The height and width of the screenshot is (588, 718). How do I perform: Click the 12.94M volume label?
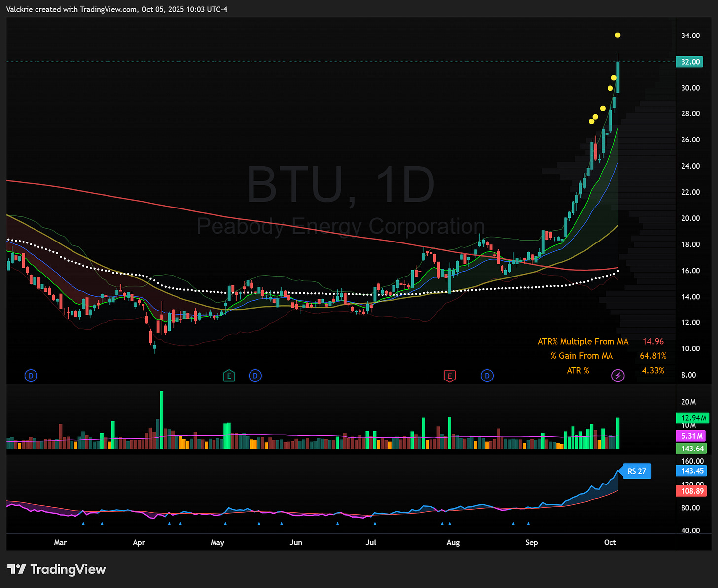(692, 418)
